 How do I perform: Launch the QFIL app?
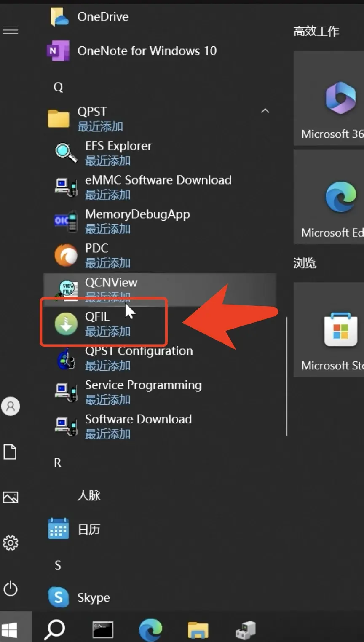point(98,324)
